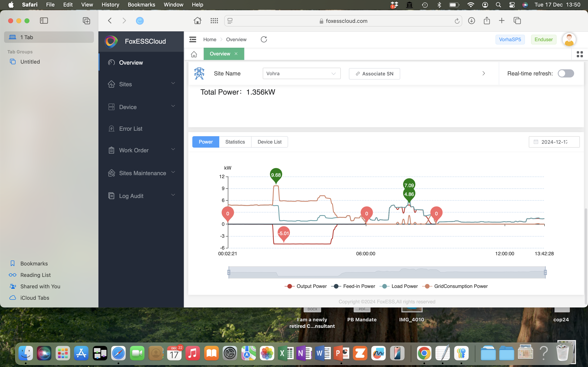The width and height of the screenshot is (588, 367).
Task: Enable the Real-time refresh switch
Action: point(566,74)
